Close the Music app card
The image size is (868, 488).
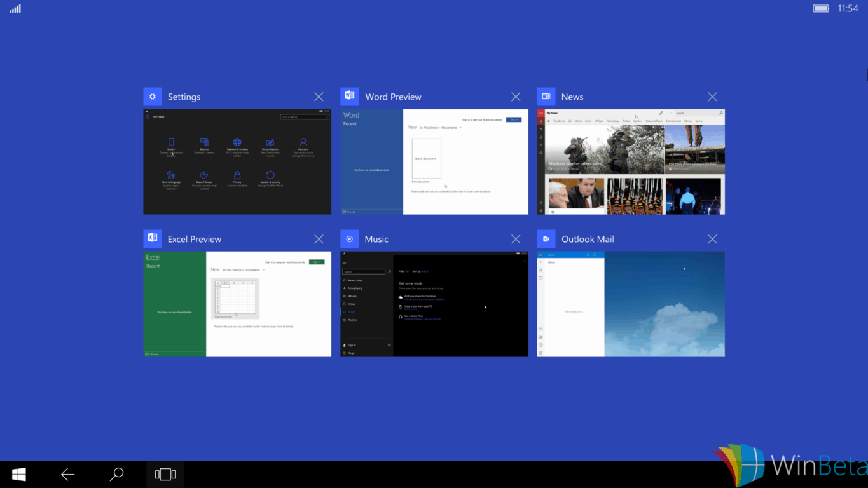[x=516, y=239]
